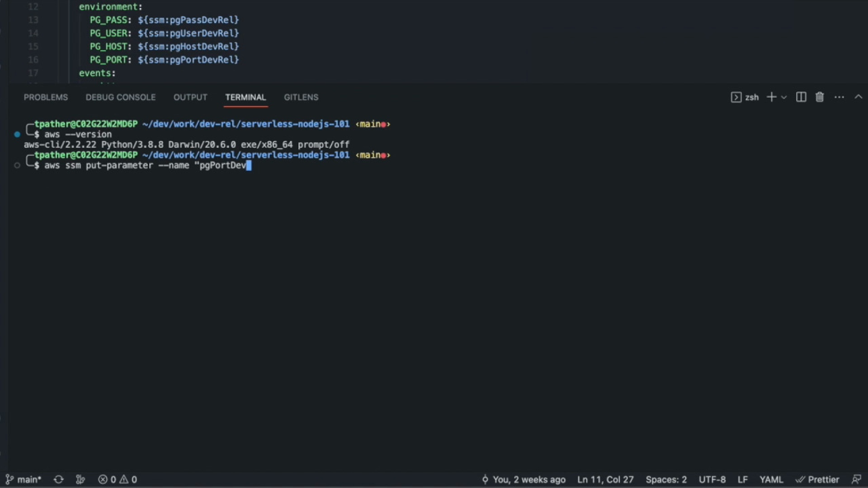Click the Prettier status item
Screen dimensions: 868x488
click(x=817, y=479)
